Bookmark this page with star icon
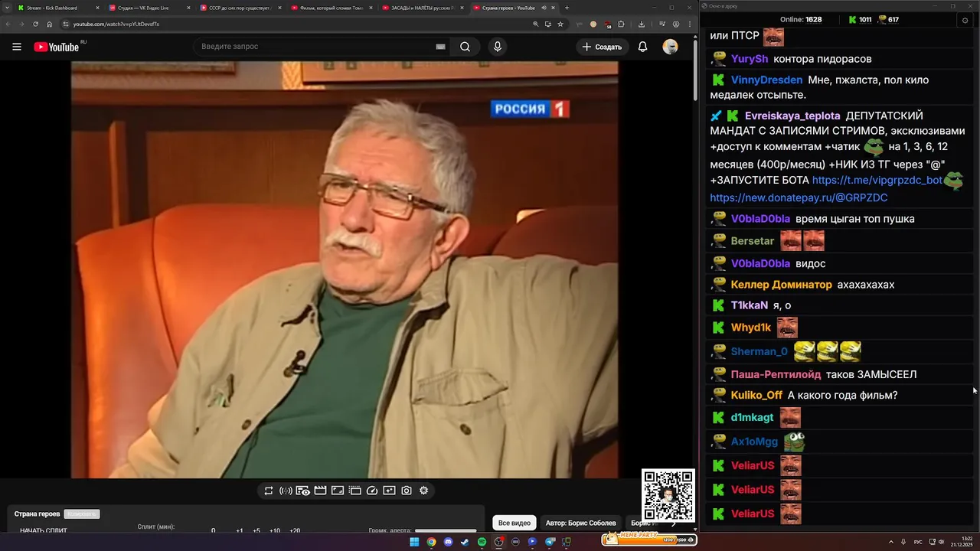980x551 pixels. coord(560,24)
